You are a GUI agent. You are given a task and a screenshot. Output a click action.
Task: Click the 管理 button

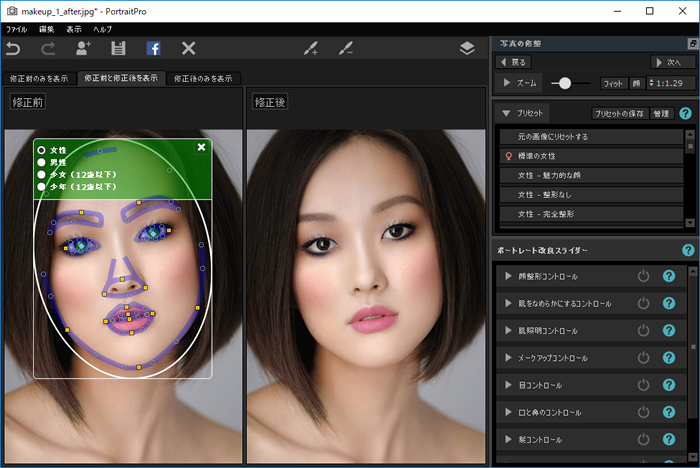tap(661, 113)
